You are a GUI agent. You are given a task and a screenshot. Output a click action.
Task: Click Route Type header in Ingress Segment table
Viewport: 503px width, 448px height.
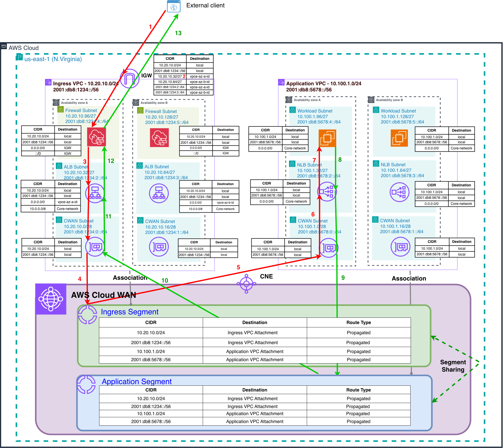358,323
